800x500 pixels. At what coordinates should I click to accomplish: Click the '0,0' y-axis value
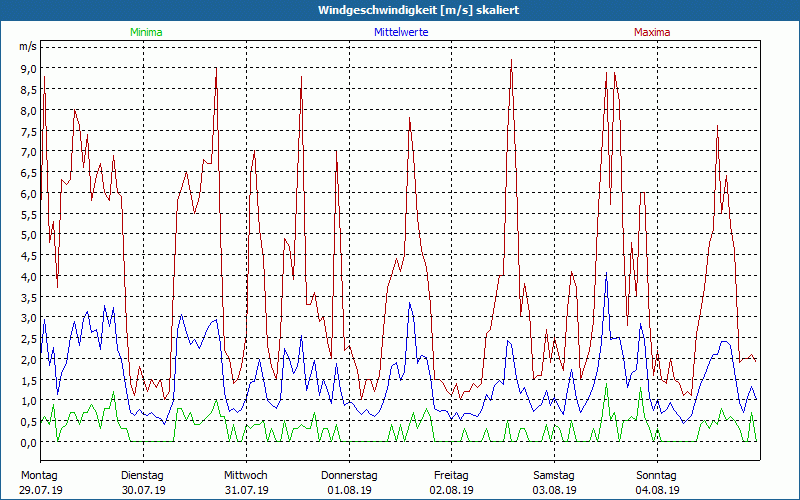(29, 443)
